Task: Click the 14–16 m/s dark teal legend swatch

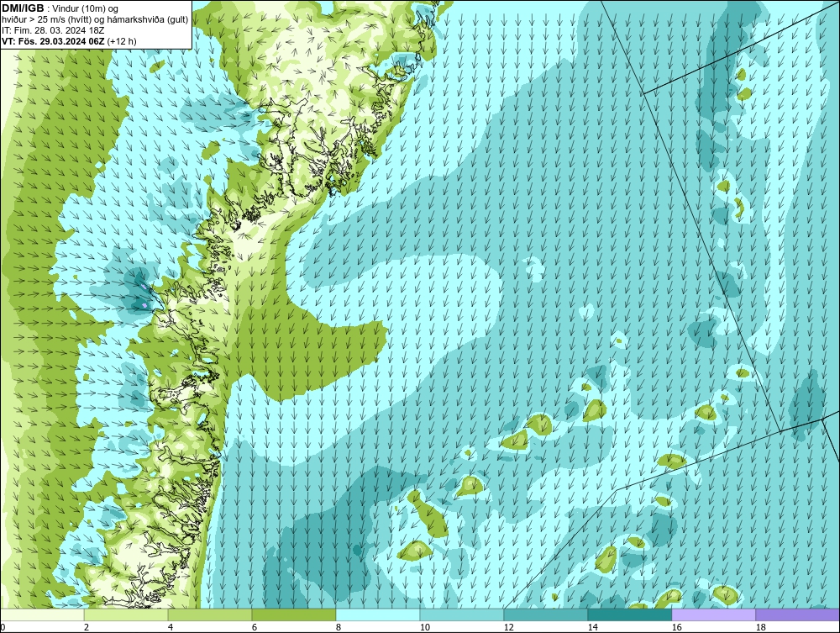Action: (629, 615)
